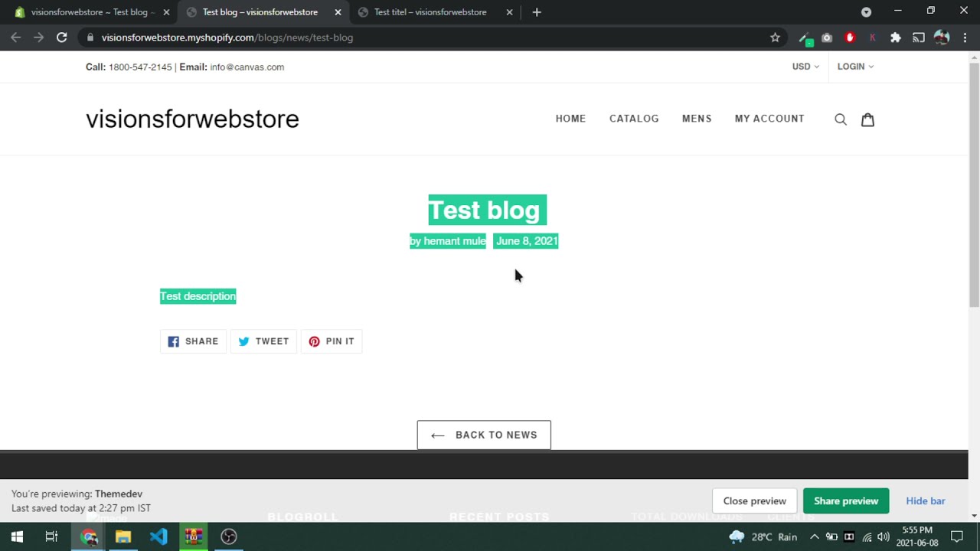
Task: Click the address bar URL
Action: 227,37
